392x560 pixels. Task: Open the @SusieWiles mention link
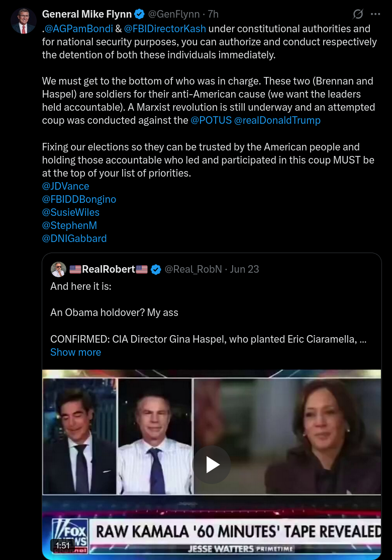[71, 212]
